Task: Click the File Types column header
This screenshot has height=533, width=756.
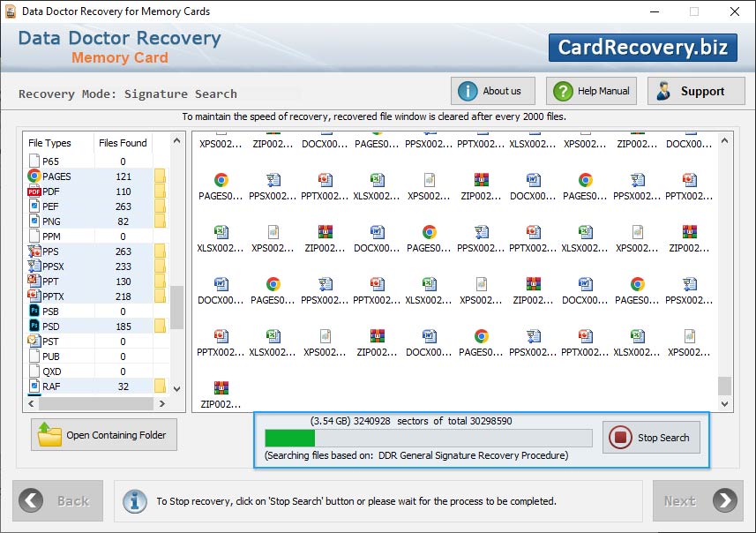Action: (x=49, y=143)
